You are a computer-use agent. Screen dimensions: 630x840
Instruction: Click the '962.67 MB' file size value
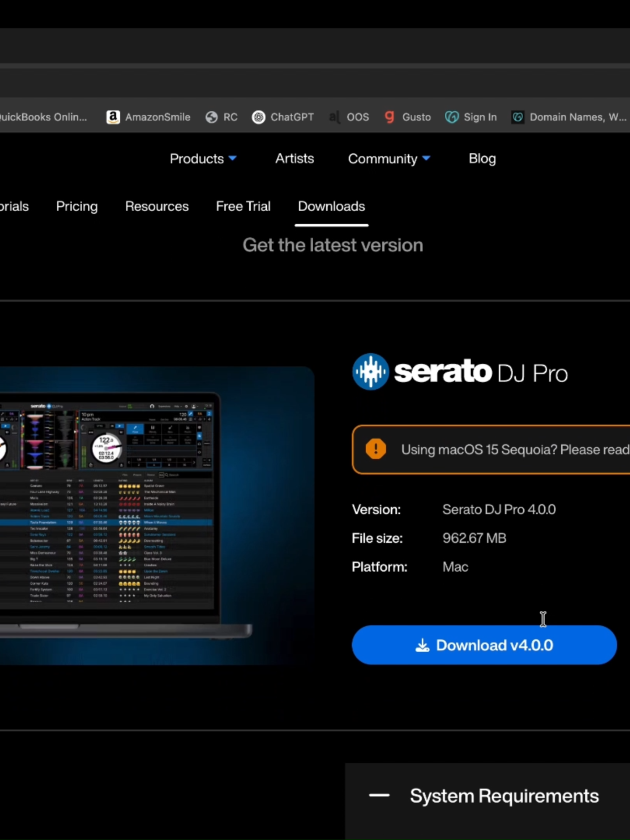[x=475, y=538]
